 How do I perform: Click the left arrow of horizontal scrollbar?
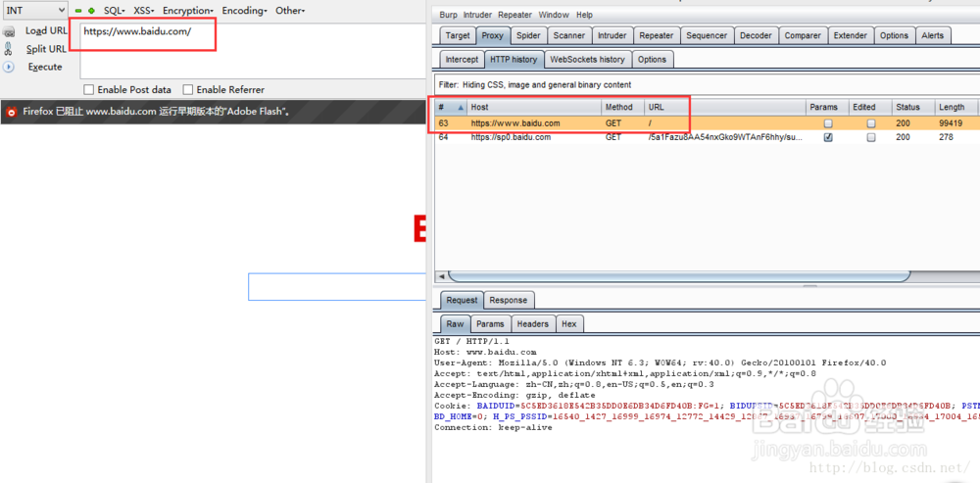441,276
